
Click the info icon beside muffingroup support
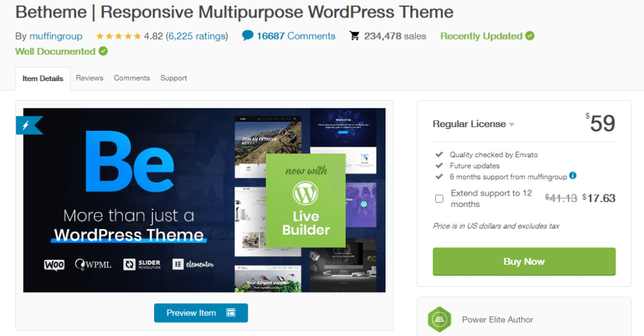pyautogui.click(x=573, y=176)
